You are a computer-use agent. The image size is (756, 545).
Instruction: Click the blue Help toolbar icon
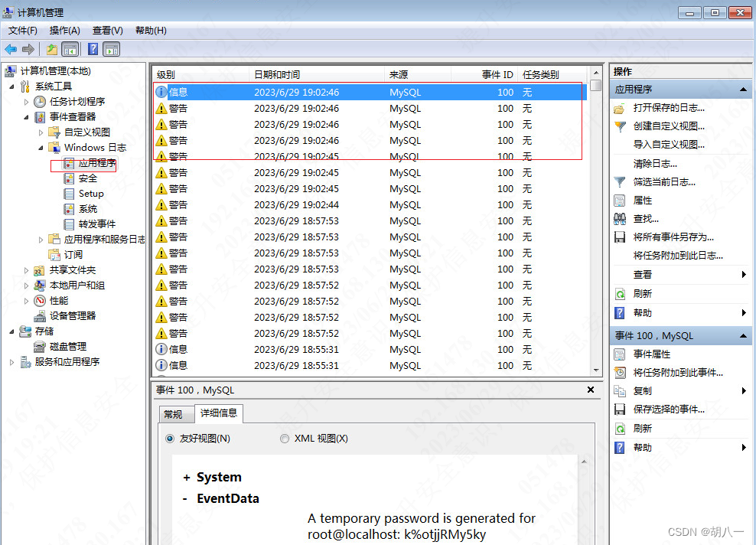pos(93,49)
